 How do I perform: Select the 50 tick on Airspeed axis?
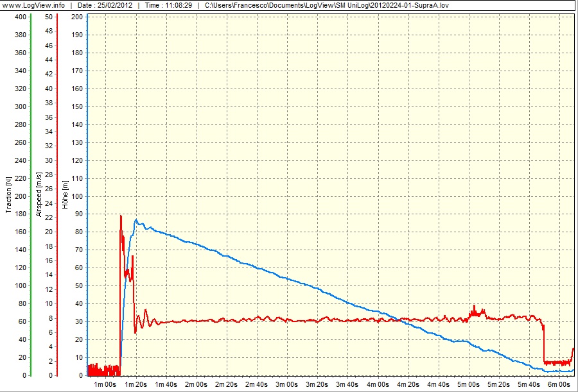(x=49, y=17)
